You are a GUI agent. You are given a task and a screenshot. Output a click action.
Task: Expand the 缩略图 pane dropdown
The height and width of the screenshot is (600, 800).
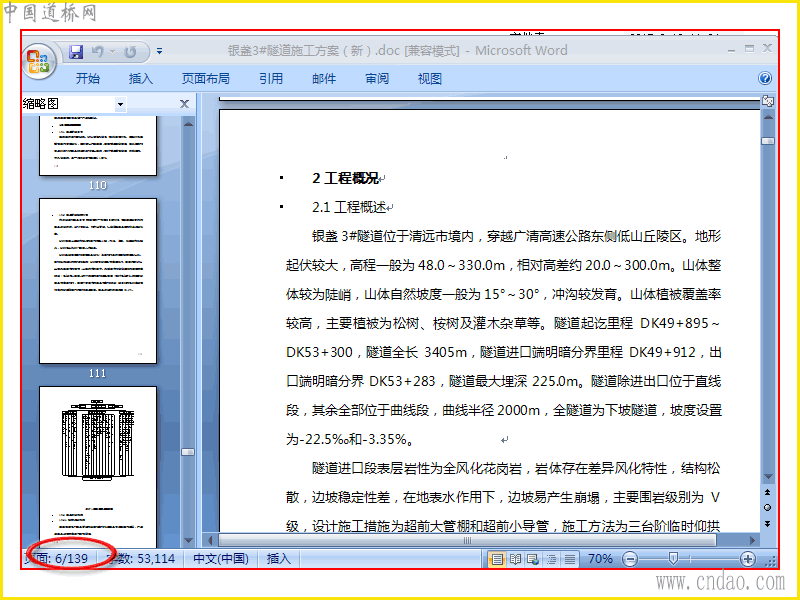(120, 105)
